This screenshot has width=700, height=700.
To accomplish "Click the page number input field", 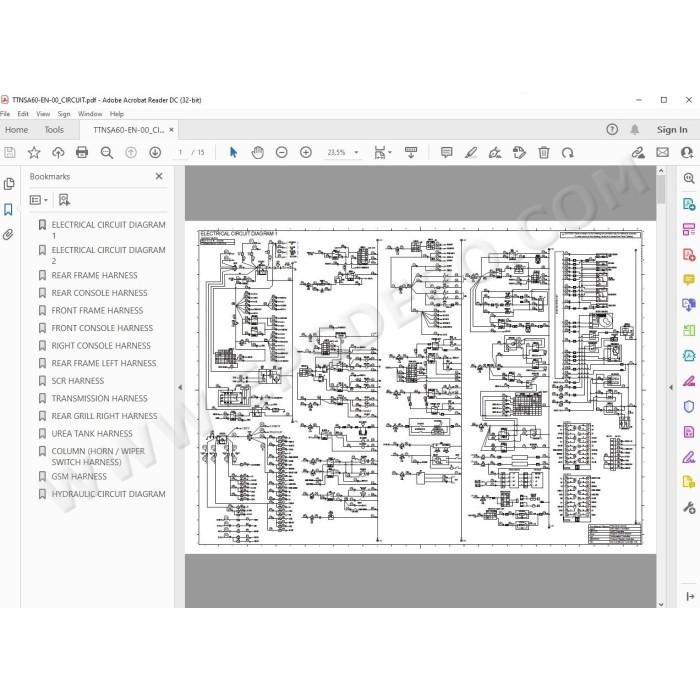I will coord(180,152).
